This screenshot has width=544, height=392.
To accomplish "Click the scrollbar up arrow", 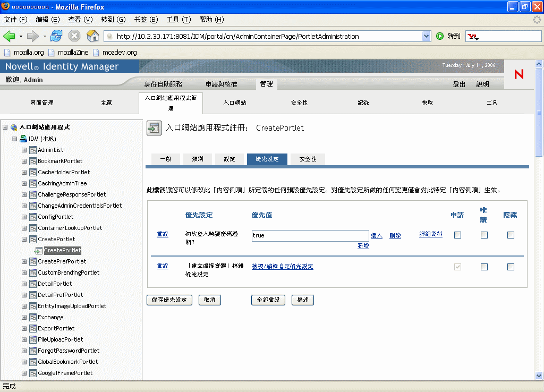I will [x=539, y=64].
